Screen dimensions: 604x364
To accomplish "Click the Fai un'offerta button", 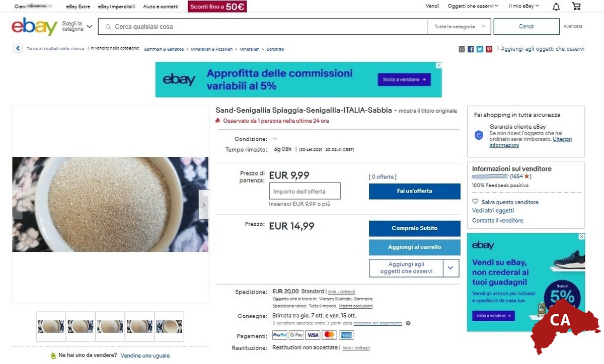I will (415, 191).
